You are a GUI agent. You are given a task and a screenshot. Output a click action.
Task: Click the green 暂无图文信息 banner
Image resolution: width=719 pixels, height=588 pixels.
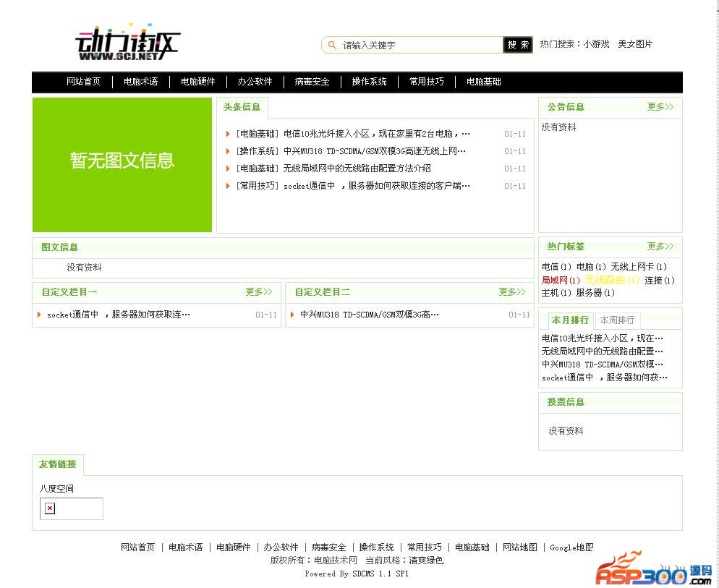[122, 165]
